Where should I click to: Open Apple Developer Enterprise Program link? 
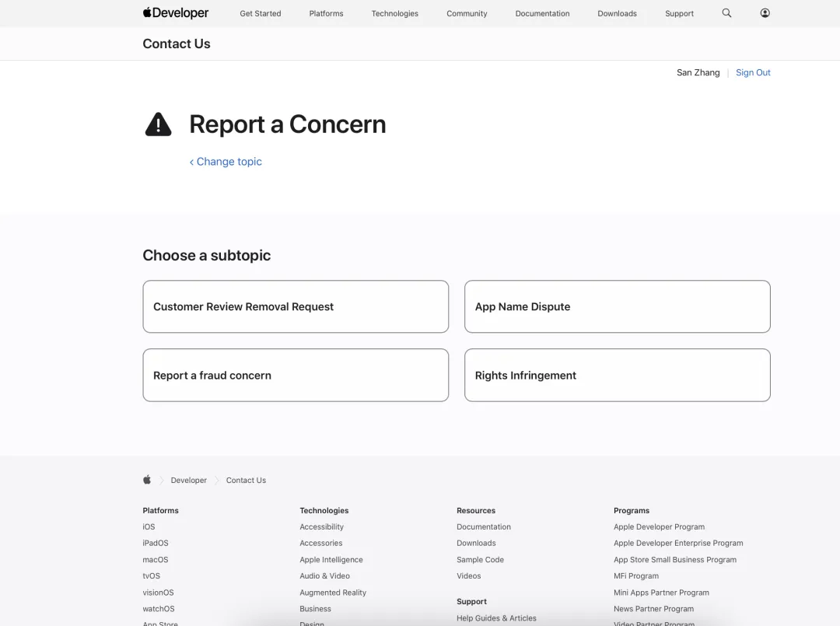tap(678, 543)
